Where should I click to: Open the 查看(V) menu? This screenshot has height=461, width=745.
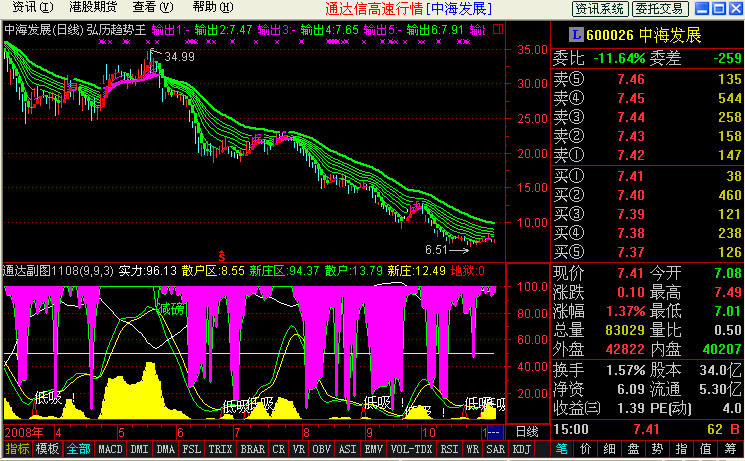[153, 7]
